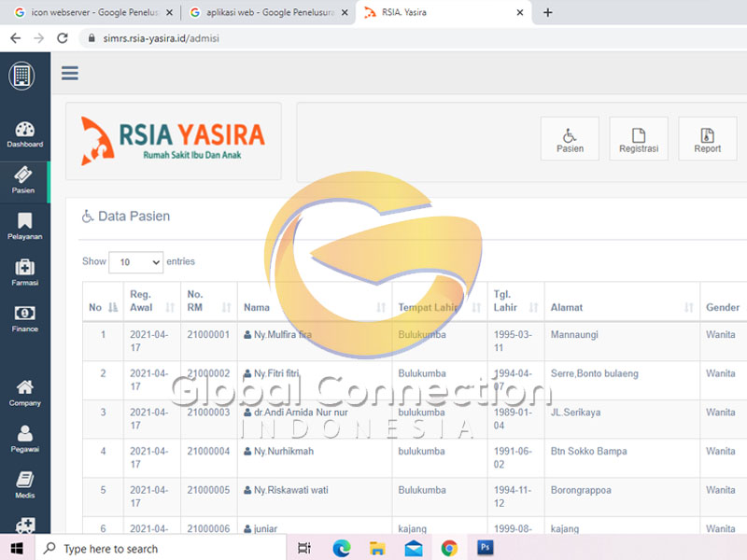Click the Registrasi button
The height and width of the screenshot is (560, 747).
point(639,139)
